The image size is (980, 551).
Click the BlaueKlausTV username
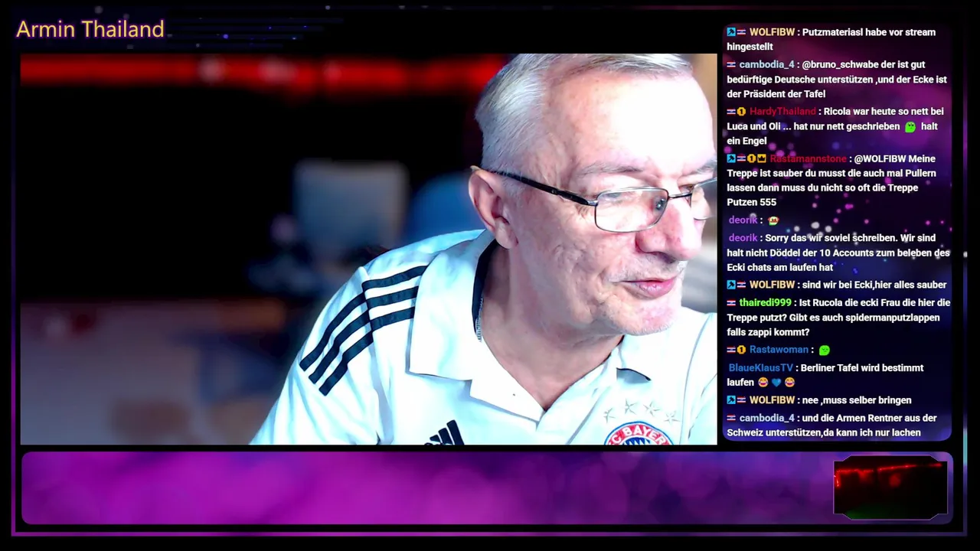point(761,368)
